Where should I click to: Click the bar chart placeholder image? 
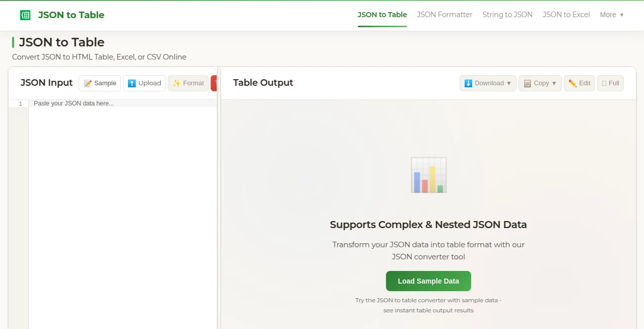(428, 175)
